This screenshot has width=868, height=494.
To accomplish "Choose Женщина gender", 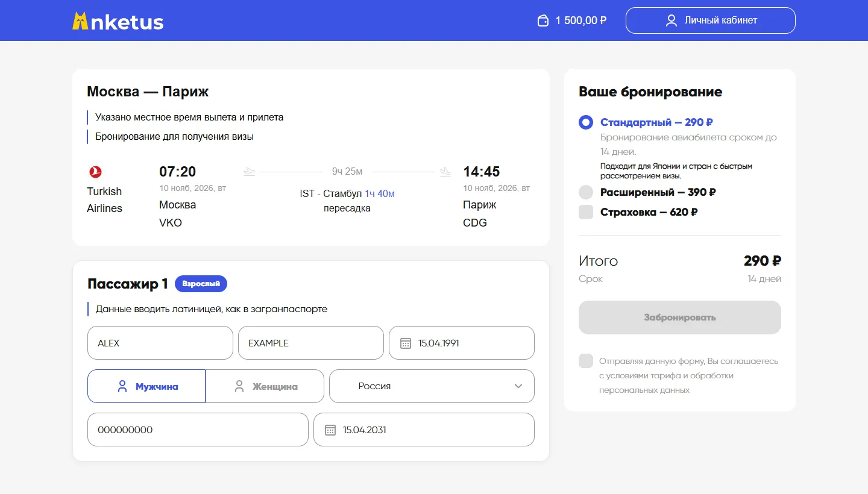I will [265, 386].
